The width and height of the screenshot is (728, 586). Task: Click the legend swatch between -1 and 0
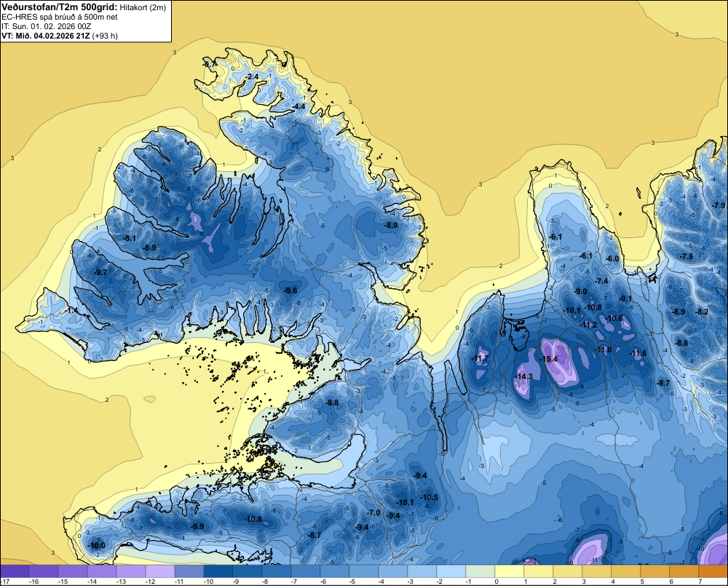[x=480, y=571]
